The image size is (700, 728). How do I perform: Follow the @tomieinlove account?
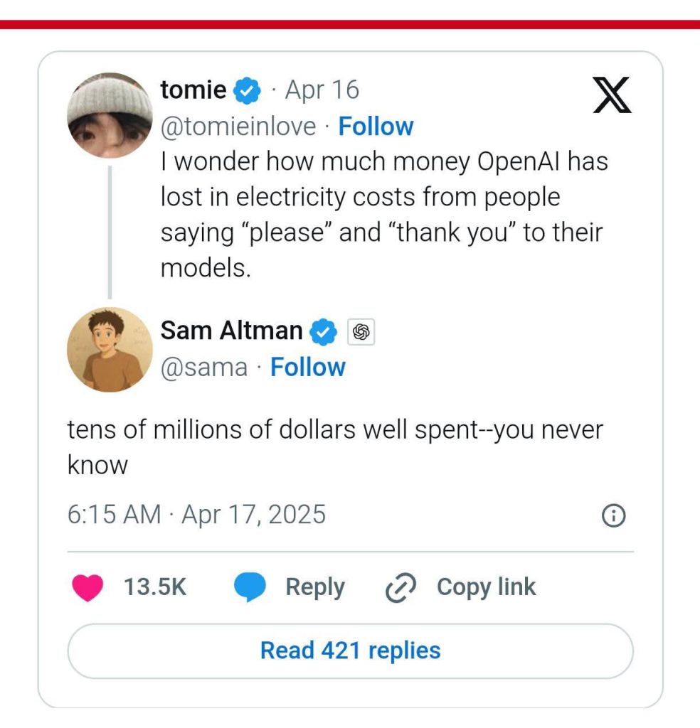(376, 127)
